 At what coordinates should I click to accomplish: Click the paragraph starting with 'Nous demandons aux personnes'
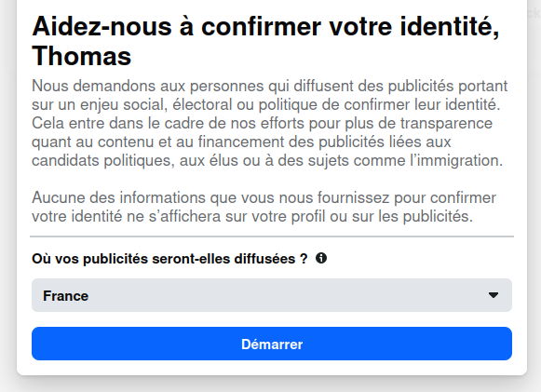click(x=269, y=123)
